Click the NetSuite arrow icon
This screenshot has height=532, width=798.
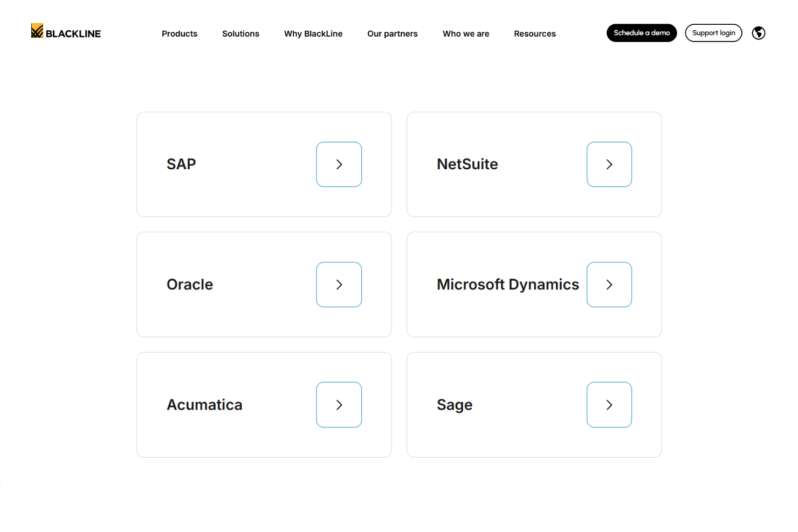pyautogui.click(x=609, y=164)
